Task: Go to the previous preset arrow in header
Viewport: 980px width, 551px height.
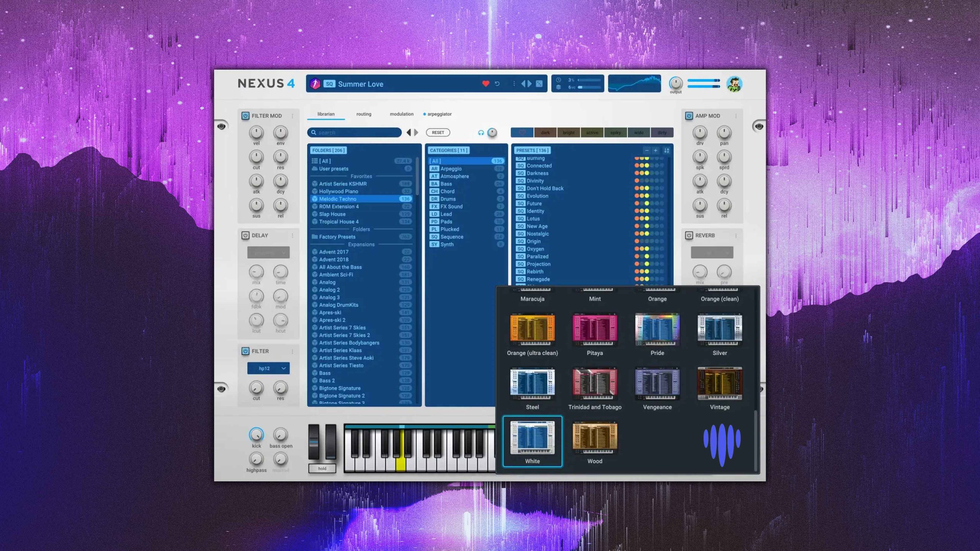Action: pyautogui.click(x=523, y=83)
